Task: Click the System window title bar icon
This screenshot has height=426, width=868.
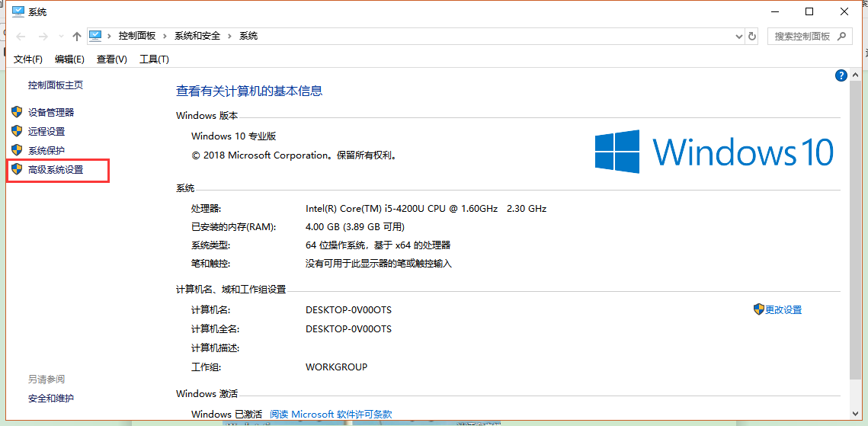Action: click(18, 11)
